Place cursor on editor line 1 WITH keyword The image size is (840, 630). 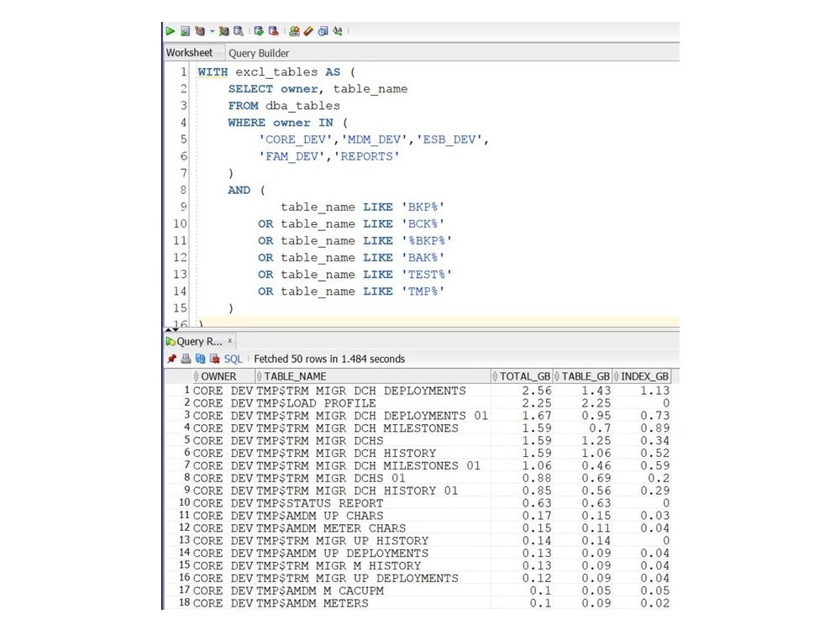[x=213, y=71]
